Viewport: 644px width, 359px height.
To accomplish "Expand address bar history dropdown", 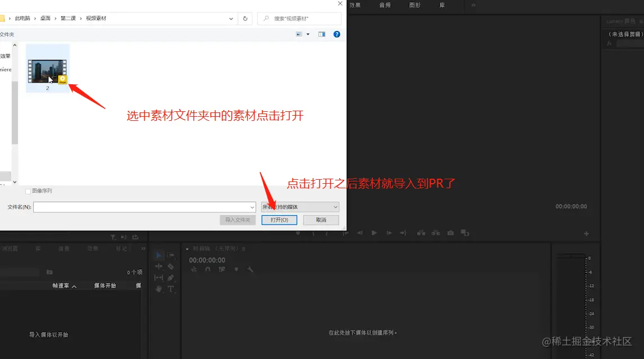I will [231, 19].
